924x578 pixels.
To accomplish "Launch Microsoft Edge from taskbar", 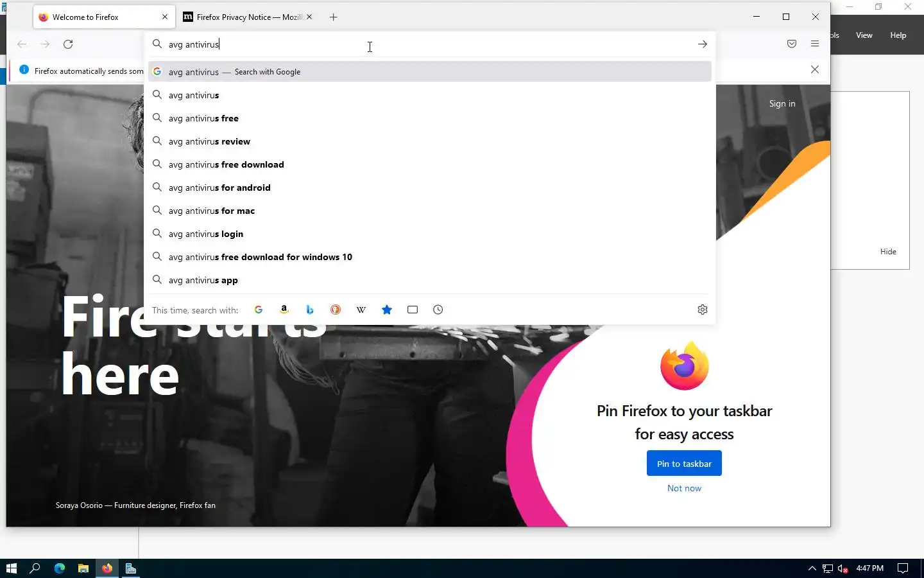I will point(60,568).
